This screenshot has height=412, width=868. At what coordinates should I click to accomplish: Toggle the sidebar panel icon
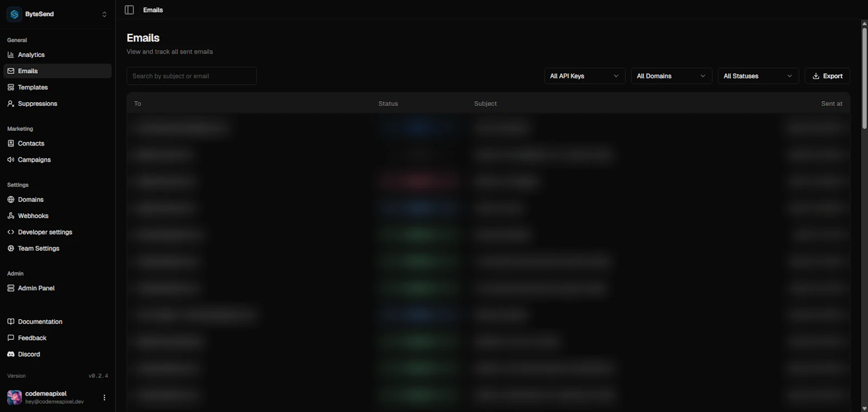pos(129,10)
